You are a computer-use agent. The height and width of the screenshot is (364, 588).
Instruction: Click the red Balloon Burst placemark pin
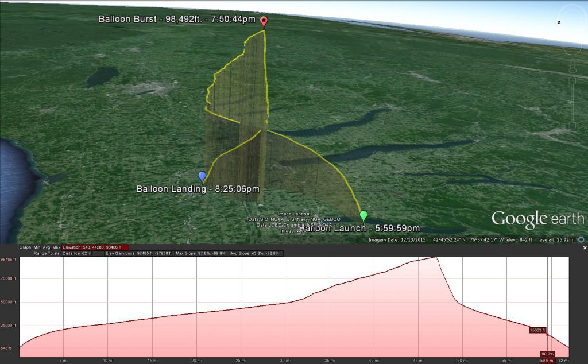pyautogui.click(x=264, y=22)
